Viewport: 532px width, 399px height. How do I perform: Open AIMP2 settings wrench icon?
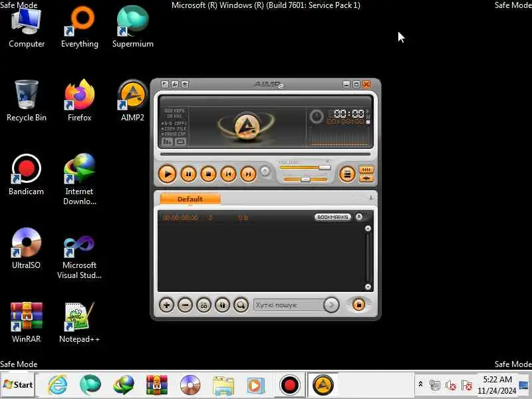tap(175, 84)
